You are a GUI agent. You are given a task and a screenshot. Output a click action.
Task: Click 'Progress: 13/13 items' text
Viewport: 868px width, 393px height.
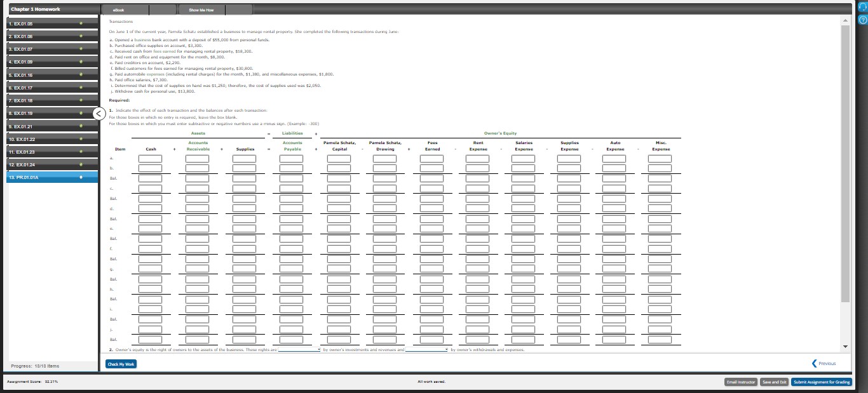pos(35,366)
